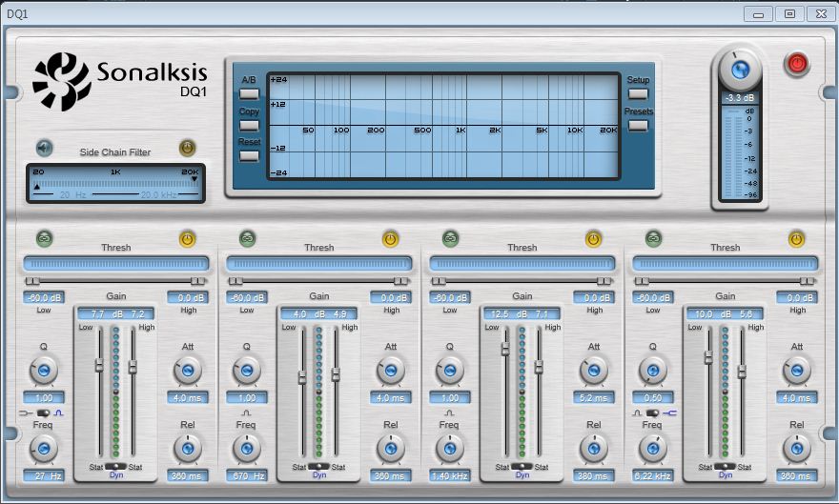Click the '1.40 kHz' frequency value field

pyautogui.click(x=450, y=475)
